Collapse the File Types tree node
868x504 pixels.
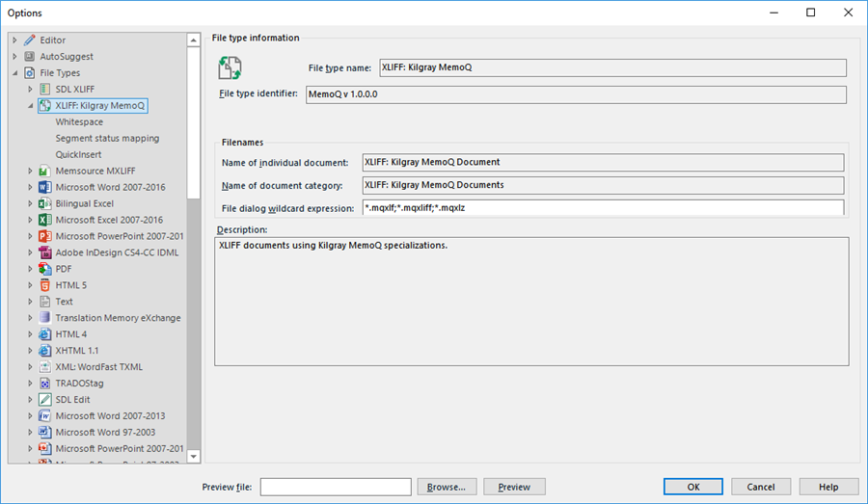click(x=14, y=73)
